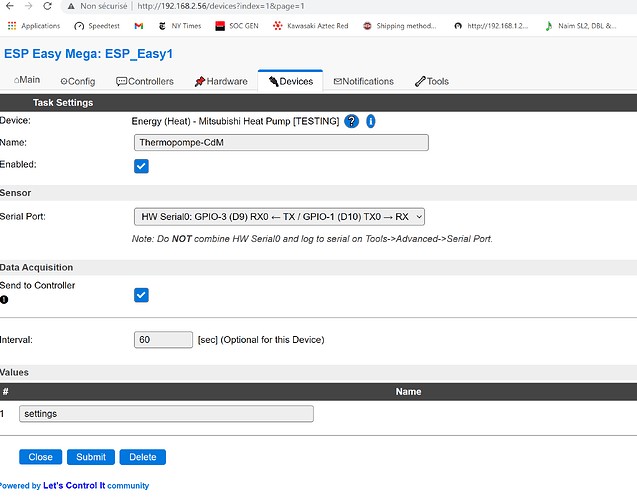Image resolution: width=637 pixels, height=500 pixels.
Task: Click the Task Settings header text
Action: pyautogui.click(x=63, y=103)
